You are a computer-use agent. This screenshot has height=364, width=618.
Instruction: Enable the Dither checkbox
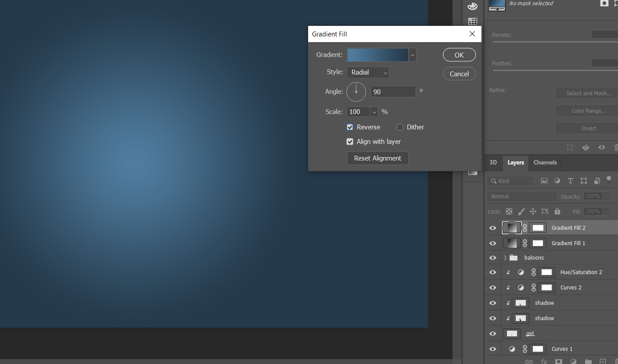(400, 127)
